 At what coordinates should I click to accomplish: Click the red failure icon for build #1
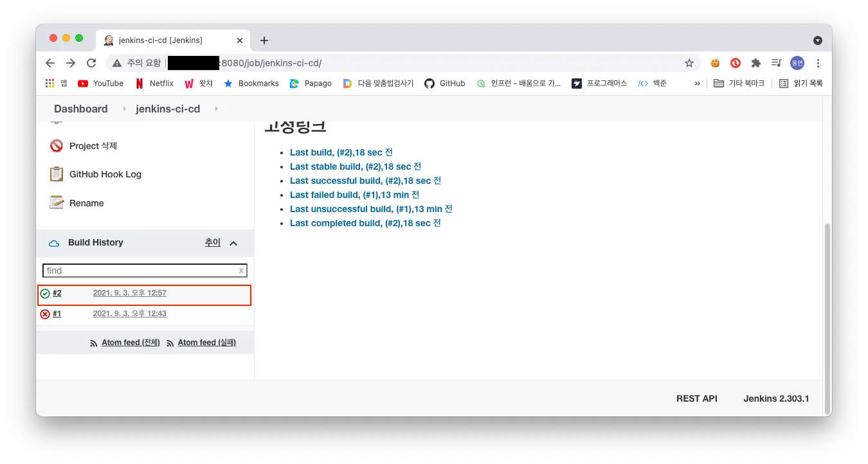pos(45,314)
